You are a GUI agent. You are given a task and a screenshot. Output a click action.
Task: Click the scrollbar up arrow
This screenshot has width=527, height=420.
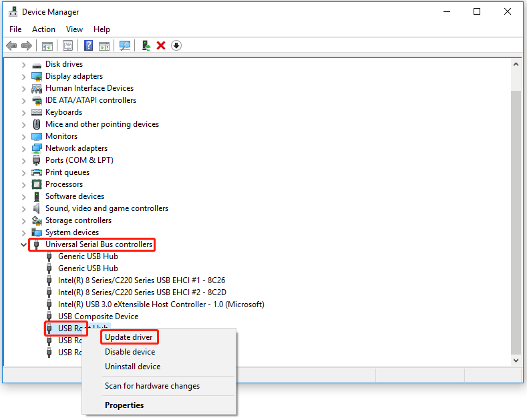[x=516, y=64]
